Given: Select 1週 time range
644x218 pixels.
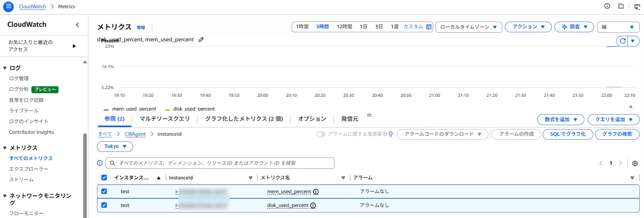Looking at the screenshot, I should [x=395, y=27].
